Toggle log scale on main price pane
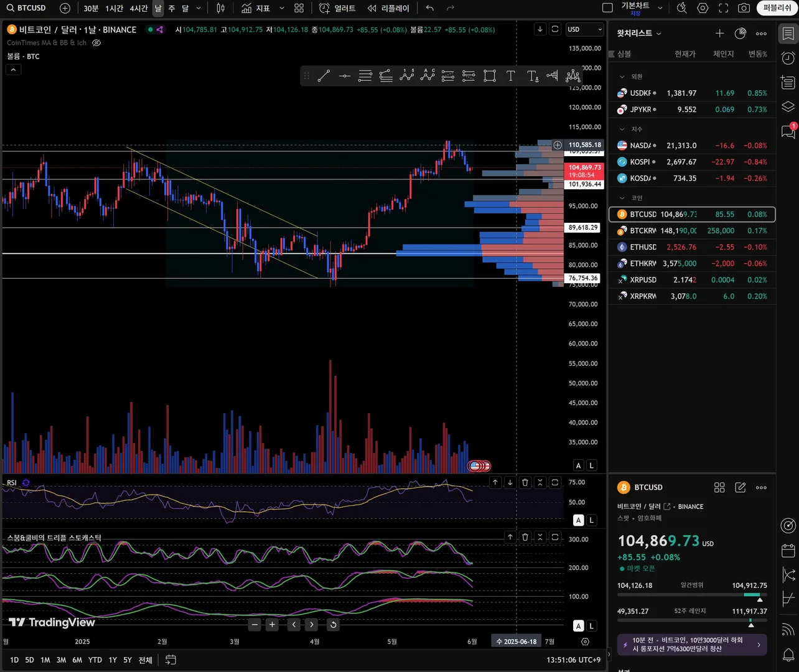Image resolution: width=799 pixels, height=672 pixels. tap(592, 465)
